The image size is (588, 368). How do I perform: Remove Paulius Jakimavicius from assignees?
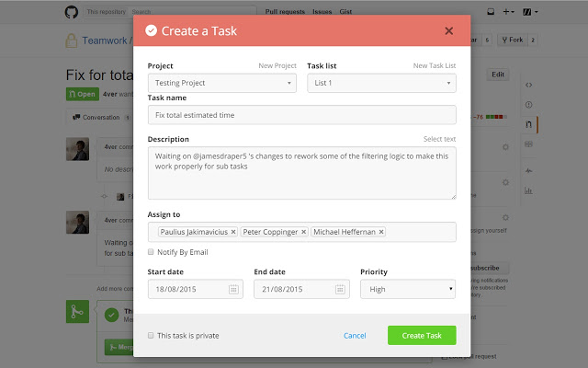(233, 232)
